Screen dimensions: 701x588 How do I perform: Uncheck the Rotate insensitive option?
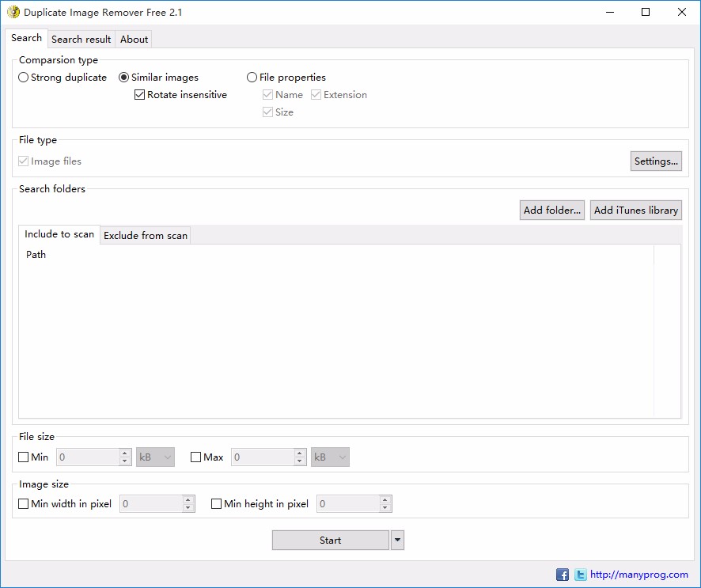click(x=139, y=94)
